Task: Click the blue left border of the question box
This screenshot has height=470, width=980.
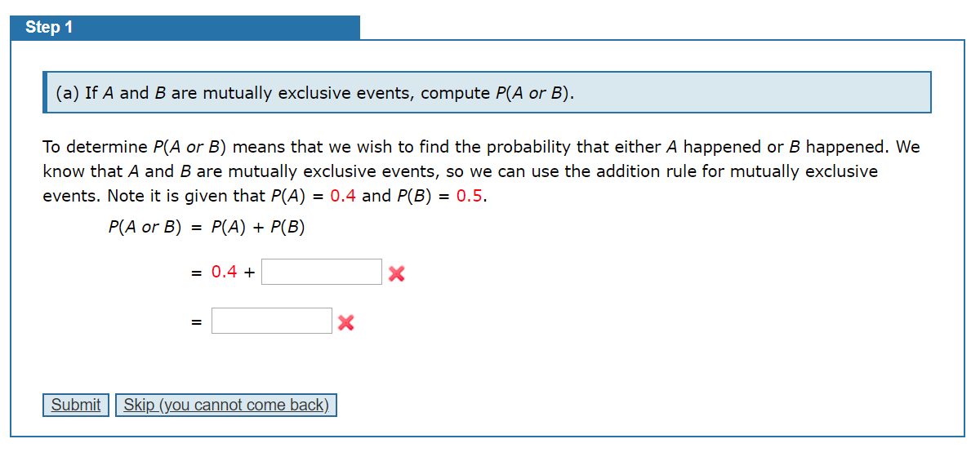Action: pyautogui.click(x=44, y=92)
